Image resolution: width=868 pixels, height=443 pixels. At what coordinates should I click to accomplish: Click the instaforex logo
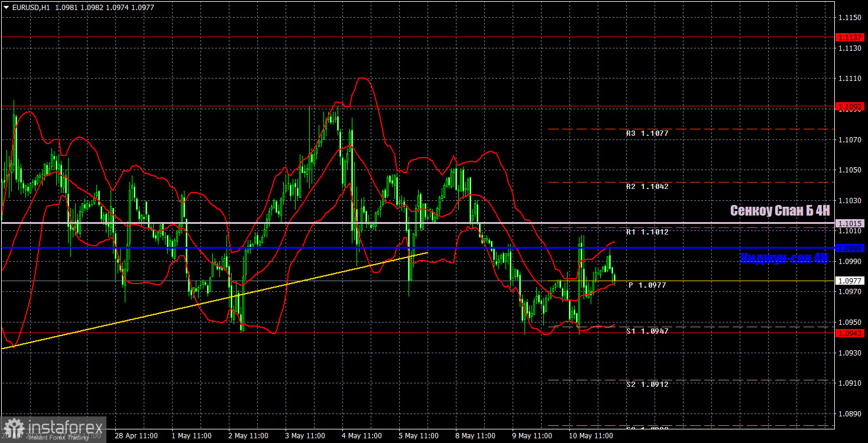pyautogui.click(x=53, y=429)
